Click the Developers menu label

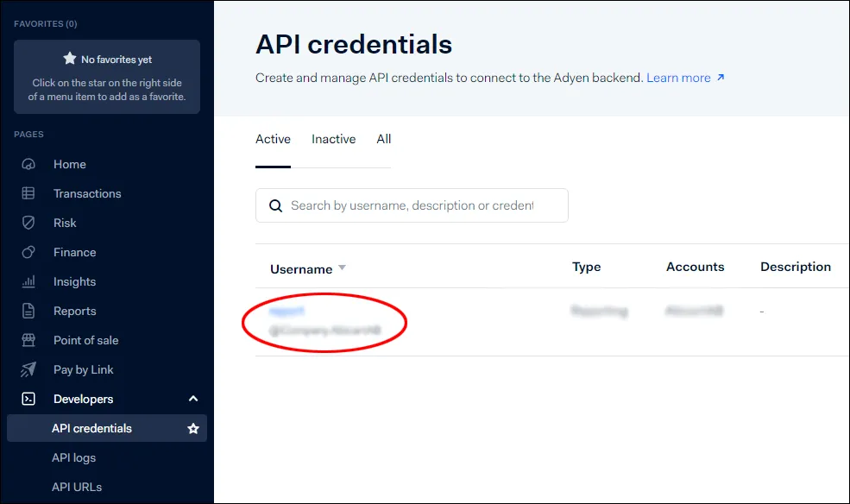pos(84,399)
